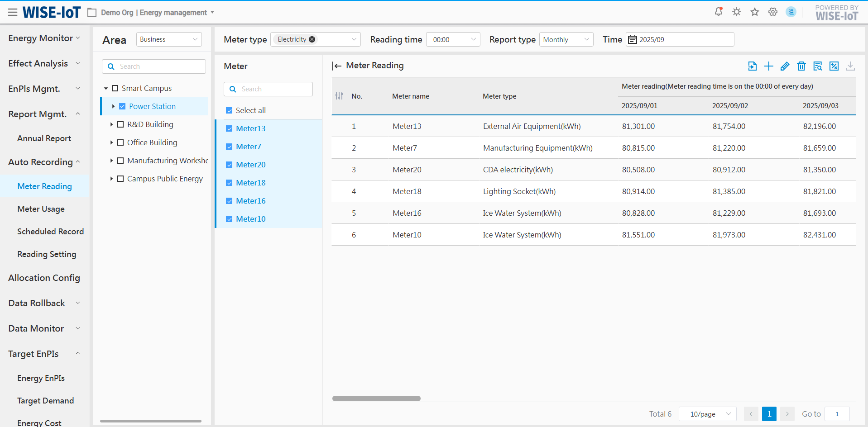The width and height of the screenshot is (868, 427).
Task: Uncheck the Select all meters checkbox
Action: [229, 110]
